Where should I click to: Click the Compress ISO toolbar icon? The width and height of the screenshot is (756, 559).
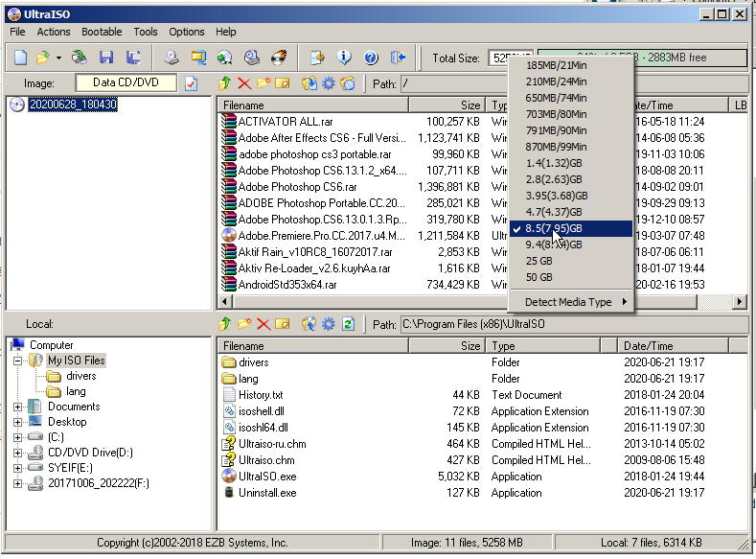(198, 58)
